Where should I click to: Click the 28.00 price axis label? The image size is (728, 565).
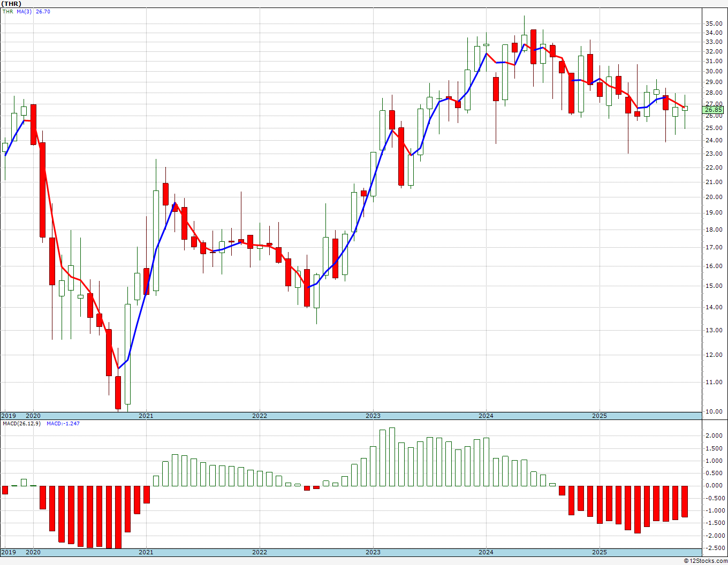click(714, 93)
